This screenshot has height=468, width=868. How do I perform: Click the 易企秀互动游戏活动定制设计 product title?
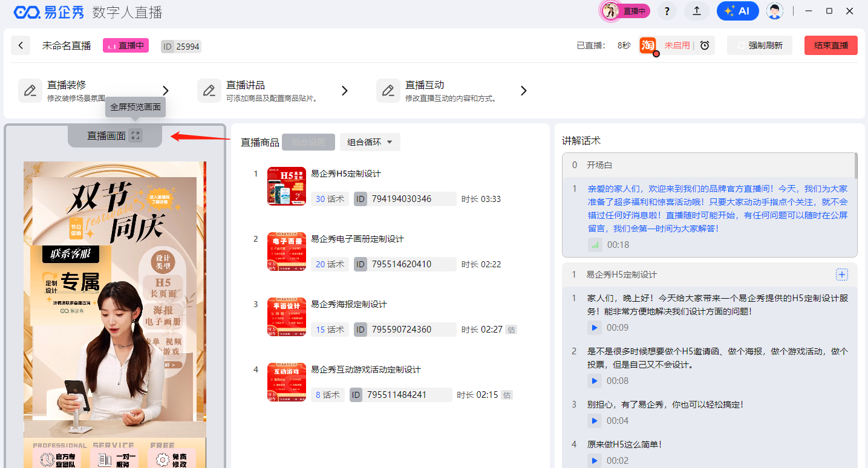366,369
